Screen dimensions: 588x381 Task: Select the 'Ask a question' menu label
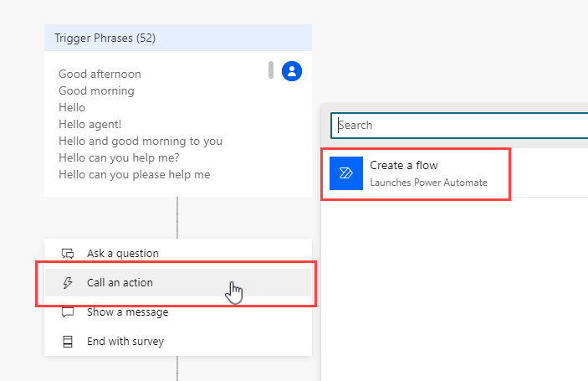tap(122, 254)
